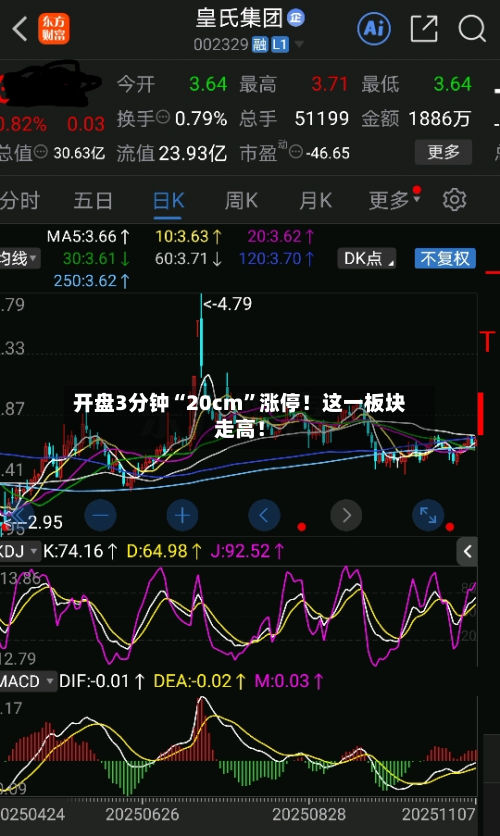
Task: Tap the info icon beside 换手
Action: (163, 117)
